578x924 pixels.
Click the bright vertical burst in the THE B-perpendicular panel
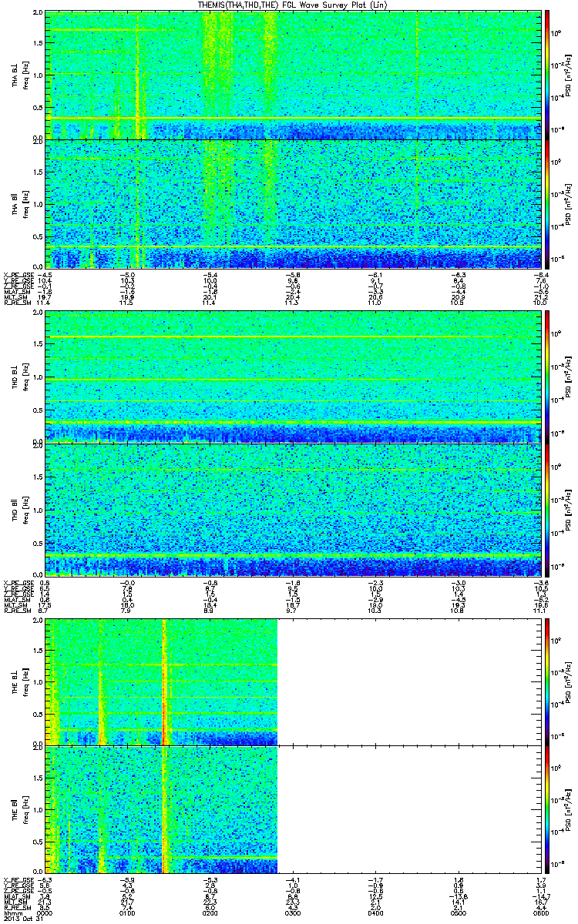pos(164,681)
